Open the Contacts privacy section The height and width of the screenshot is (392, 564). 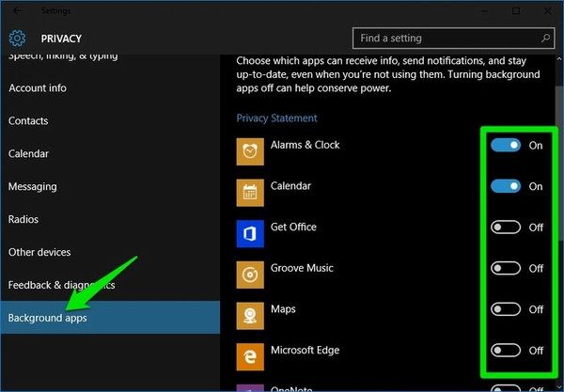28,121
